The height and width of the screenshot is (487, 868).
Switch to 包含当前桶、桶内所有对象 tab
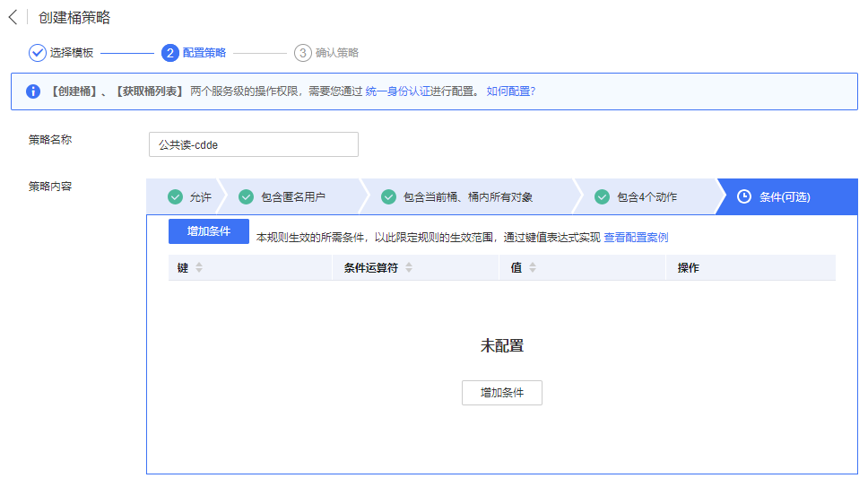(x=467, y=197)
